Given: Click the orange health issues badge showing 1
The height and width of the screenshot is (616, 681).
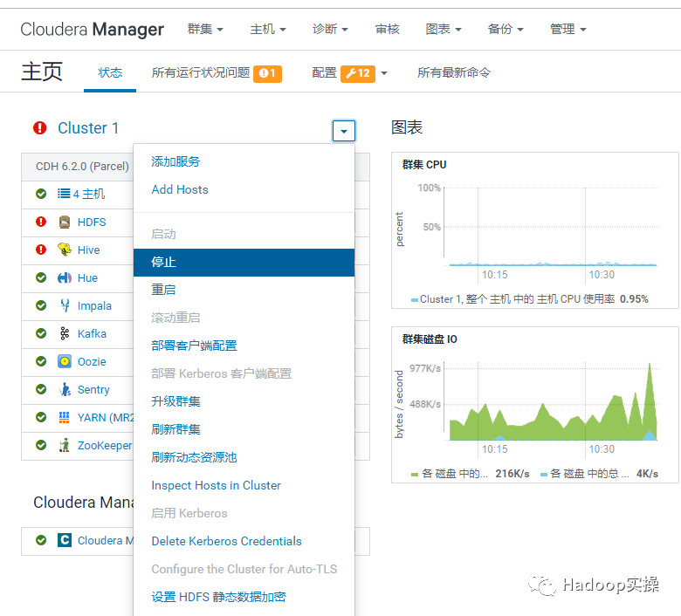Looking at the screenshot, I should point(267,73).
